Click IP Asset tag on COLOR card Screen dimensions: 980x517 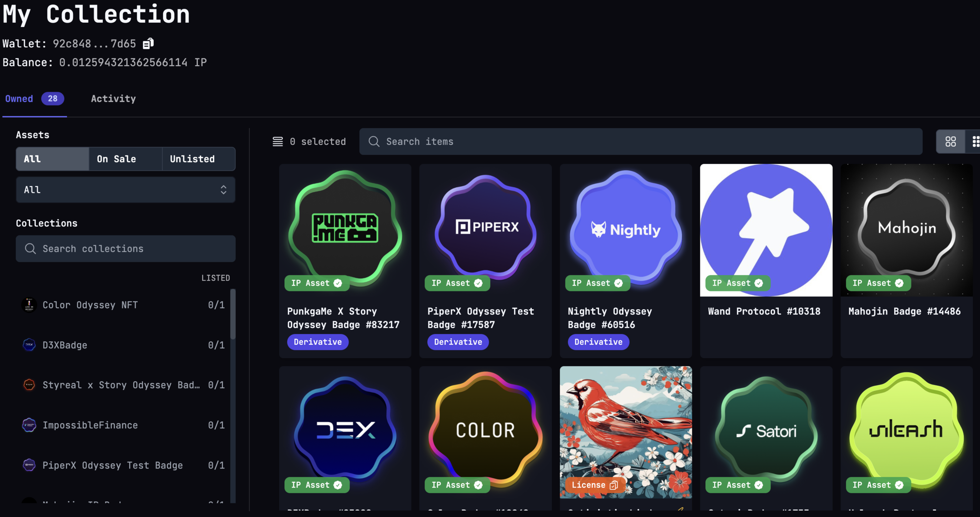point(457,485)
